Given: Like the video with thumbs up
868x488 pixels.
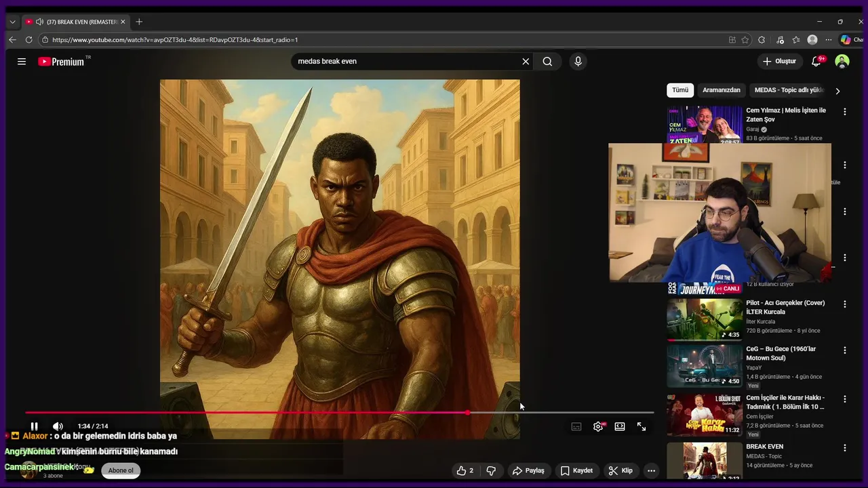Looking at the screenshot, I should pos(466,470).
